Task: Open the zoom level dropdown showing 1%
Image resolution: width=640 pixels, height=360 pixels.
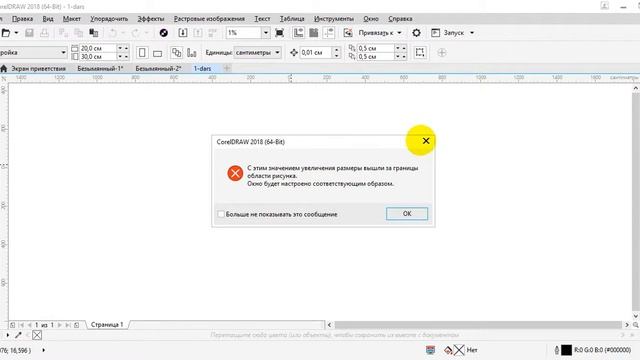Action: 266,33
